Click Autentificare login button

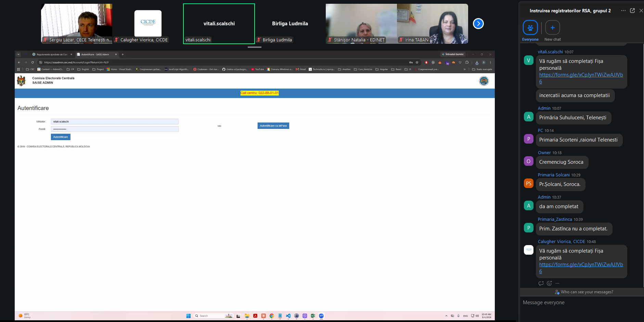tap(61, 137)
